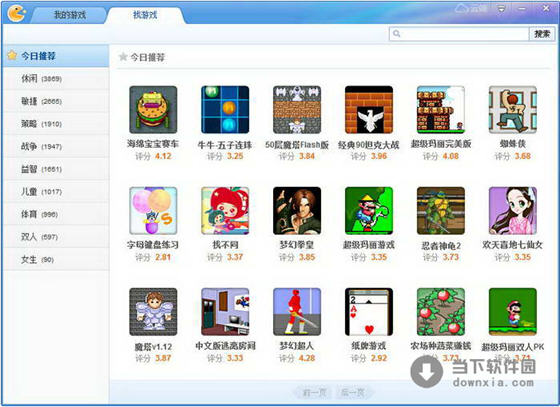
Task: Click 忍者神龟2 title text
Action: 441,246
